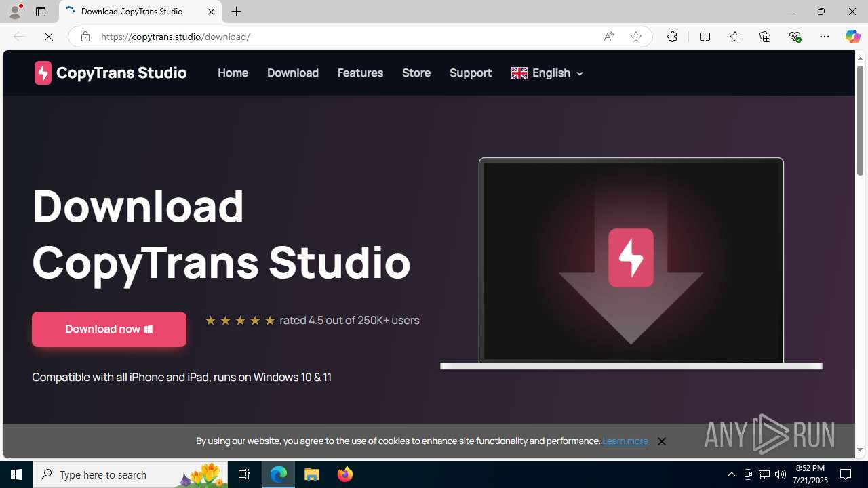Dismiss the cookie notice banner
Viewport: 868px width, 488px height.
661,441
